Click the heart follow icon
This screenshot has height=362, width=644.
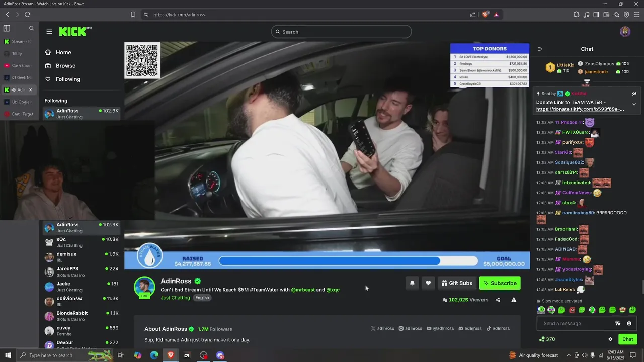428,283
